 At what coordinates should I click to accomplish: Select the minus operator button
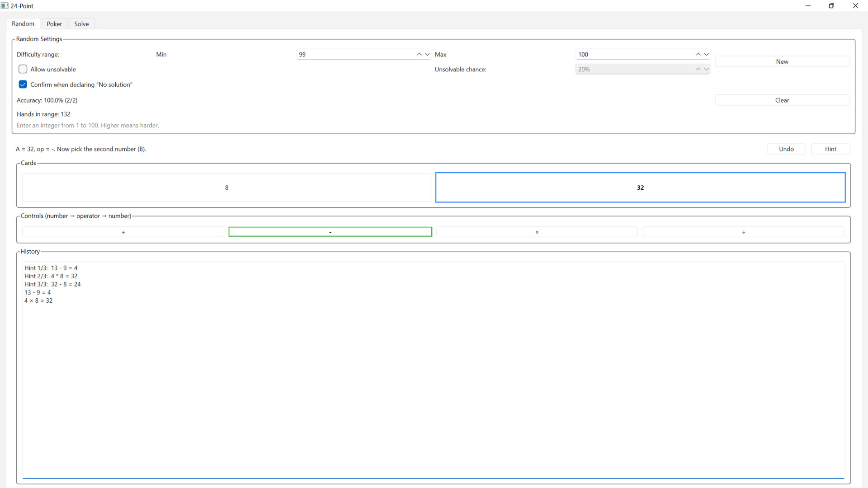[330, 232]
